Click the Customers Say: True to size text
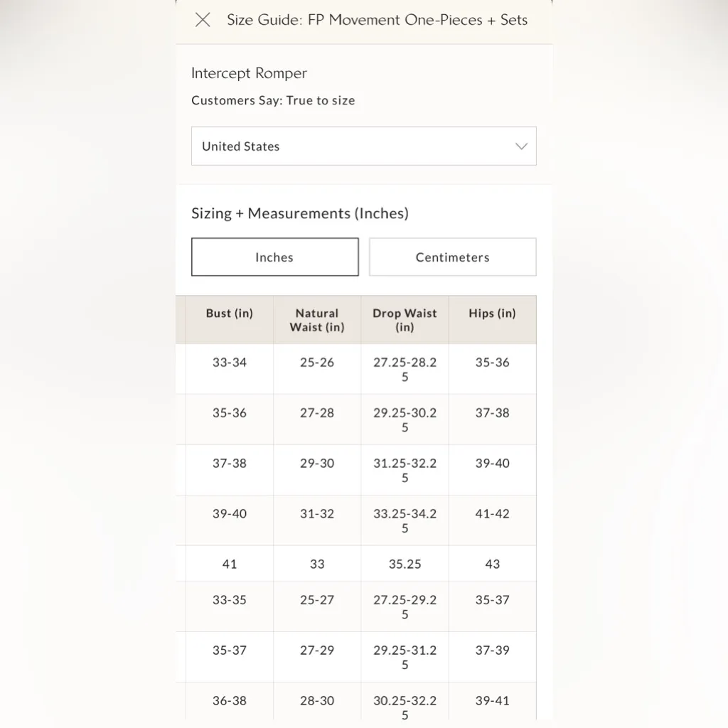 [x=273, y=100]
